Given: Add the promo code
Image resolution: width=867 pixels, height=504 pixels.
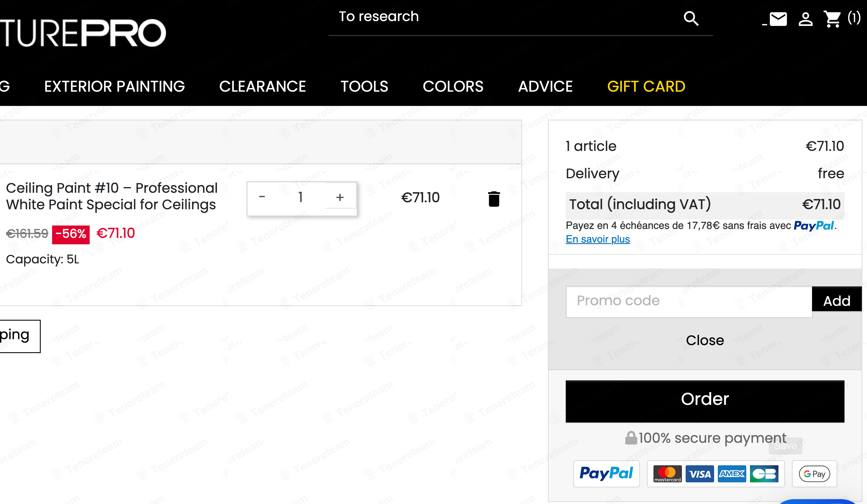Looking at the screenshot, I should (837, 300).
